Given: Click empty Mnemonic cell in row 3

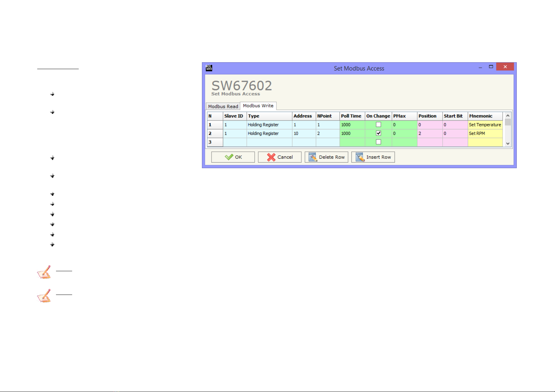Looking at the screenshot, I should pos(485,142).
